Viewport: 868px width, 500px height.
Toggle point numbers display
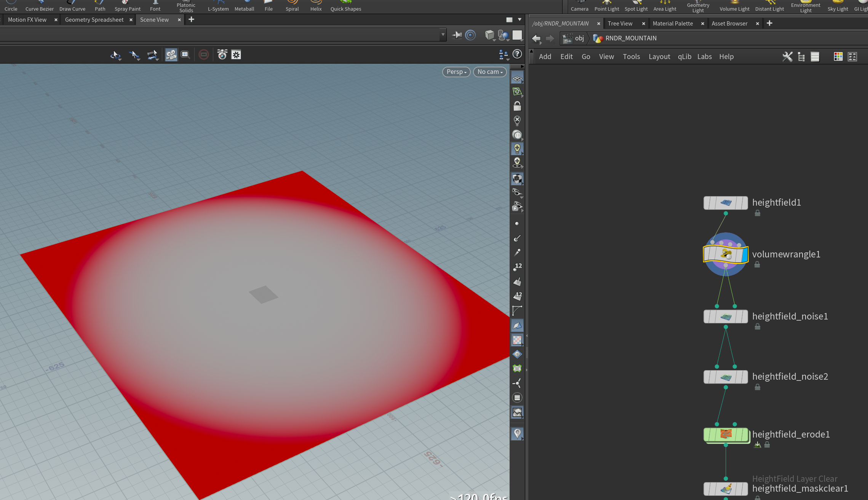click(x=517, y=267)
